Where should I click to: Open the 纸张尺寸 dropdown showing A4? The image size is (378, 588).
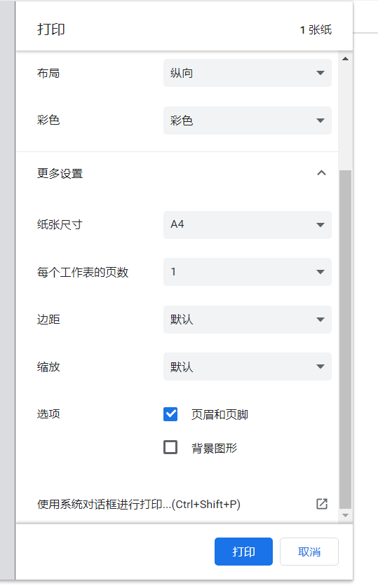(248, 225)
